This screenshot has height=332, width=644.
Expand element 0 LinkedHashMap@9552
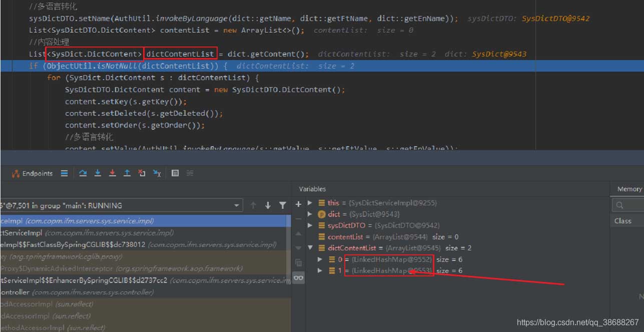[x=320, y=259]
